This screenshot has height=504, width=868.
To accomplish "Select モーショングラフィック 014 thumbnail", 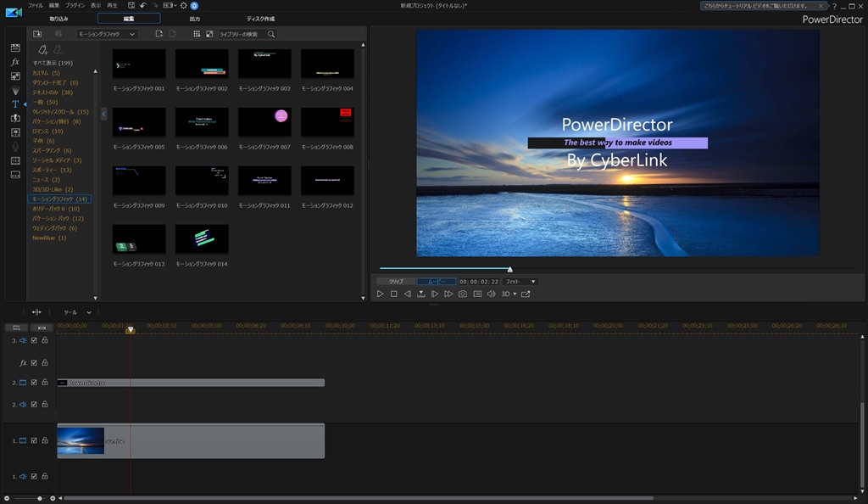I will pos(202,238).
